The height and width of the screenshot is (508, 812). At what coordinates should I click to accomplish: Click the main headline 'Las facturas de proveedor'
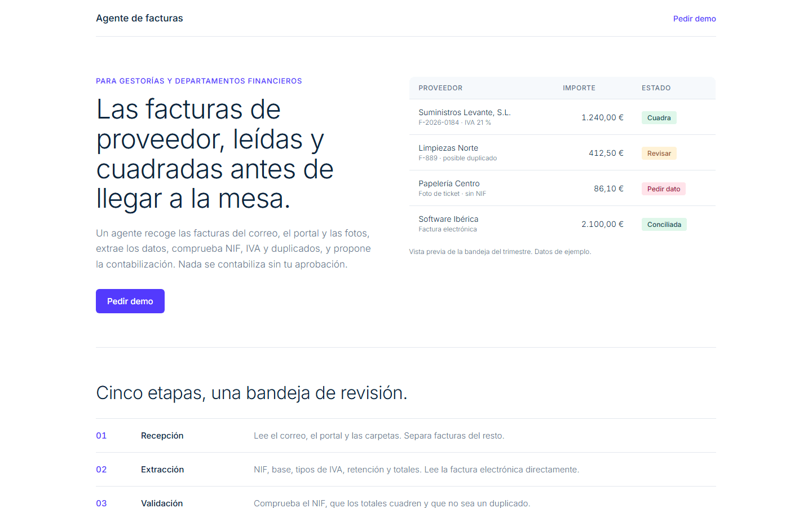click(x=215, y=154)
